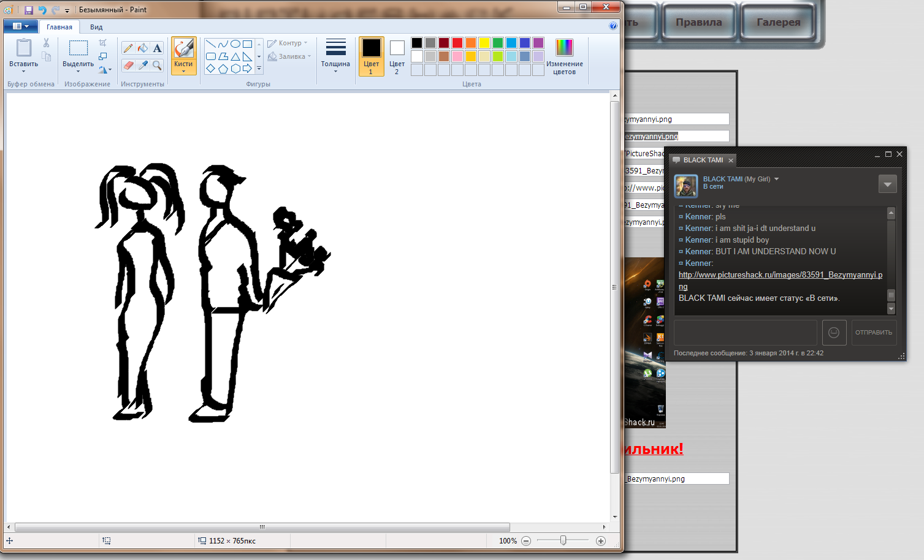Click into the chat message input field
The height and width of the screenshot is (560, 924).
pos(746,332)
